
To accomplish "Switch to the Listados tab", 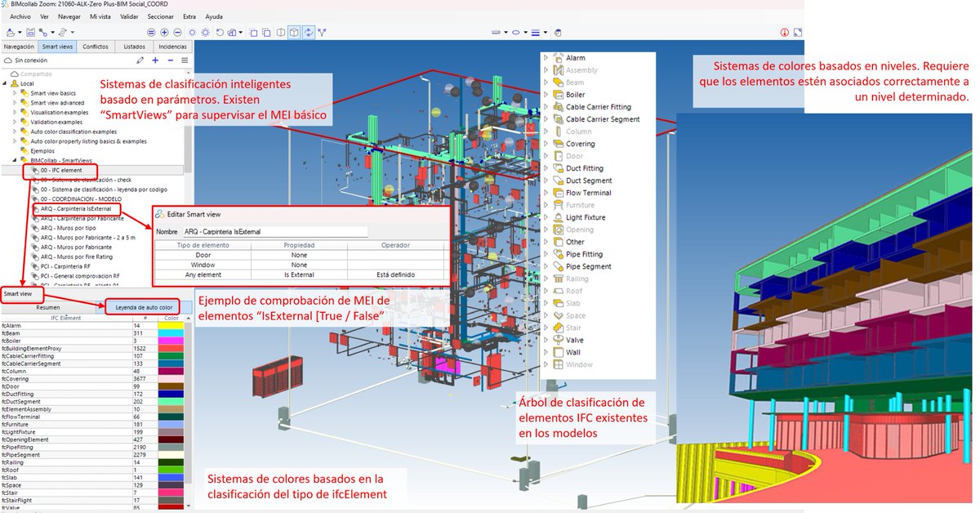I will click(x=134, y=47).
